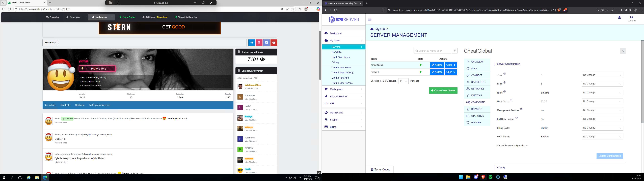The width and height of the screenshot is (644, 181).
Task: Click the Stern Get Good banner ad
Action: coord(160,28)
